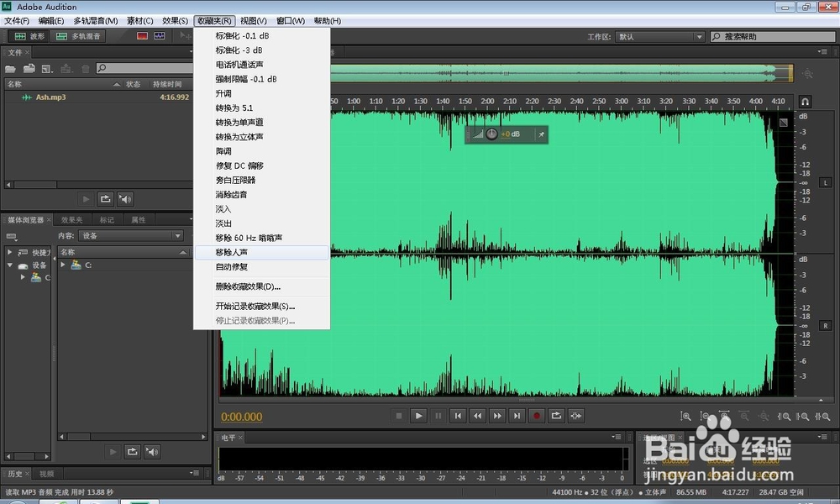840x504 pixels.
Task: Switch to Waveform view button
Action: click(x=30, y=36)
